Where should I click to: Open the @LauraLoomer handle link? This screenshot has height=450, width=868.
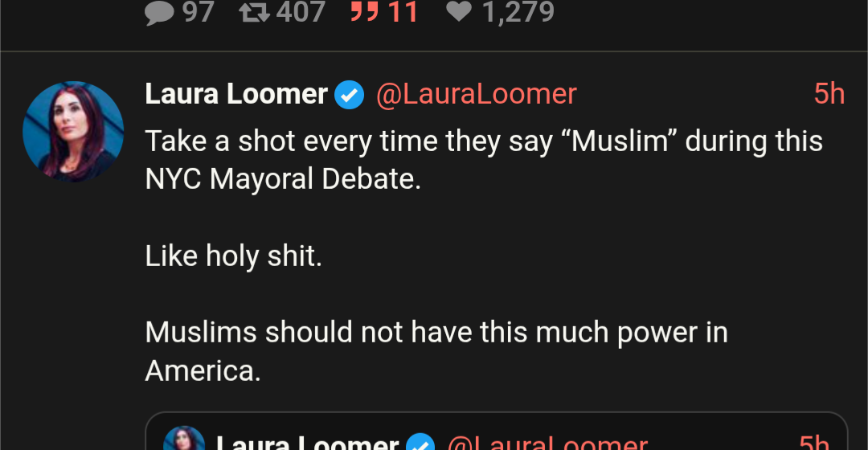point(476,94)
